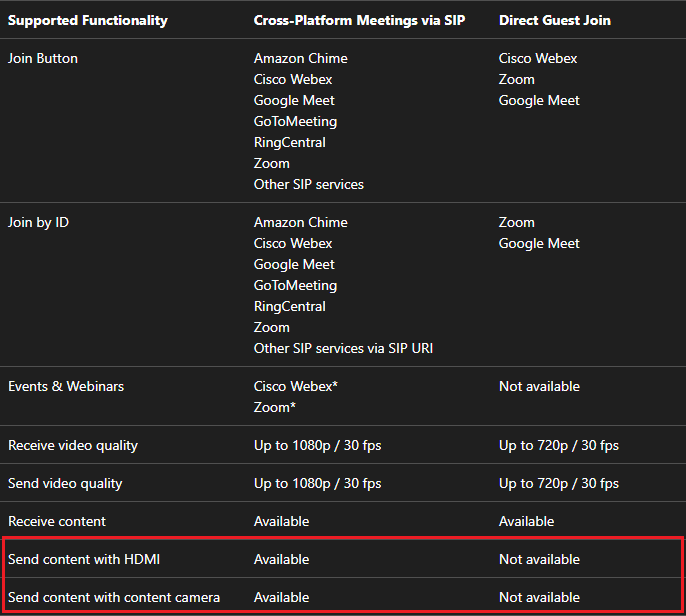Click the Supported Functionality column header
686x616 pixels.
88,21
